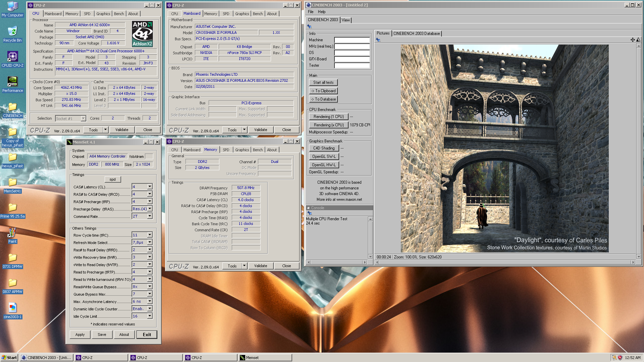Click the pin icon in the Console panel
The image size is (644, 362).
310,213
